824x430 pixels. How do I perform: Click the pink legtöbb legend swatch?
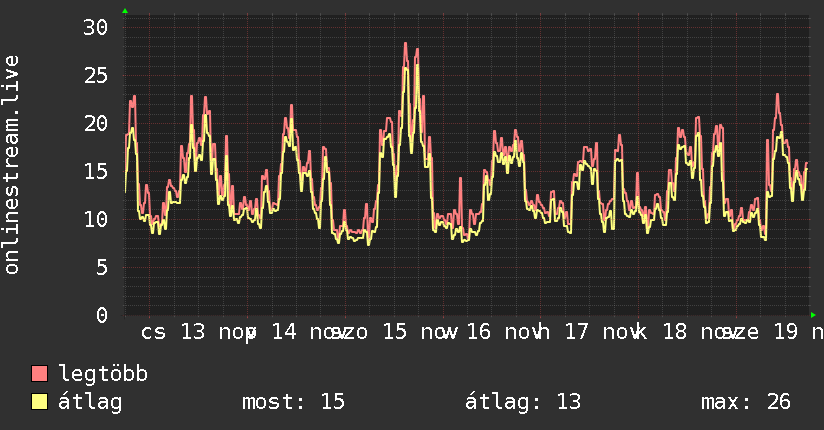(x=39, y=373)
